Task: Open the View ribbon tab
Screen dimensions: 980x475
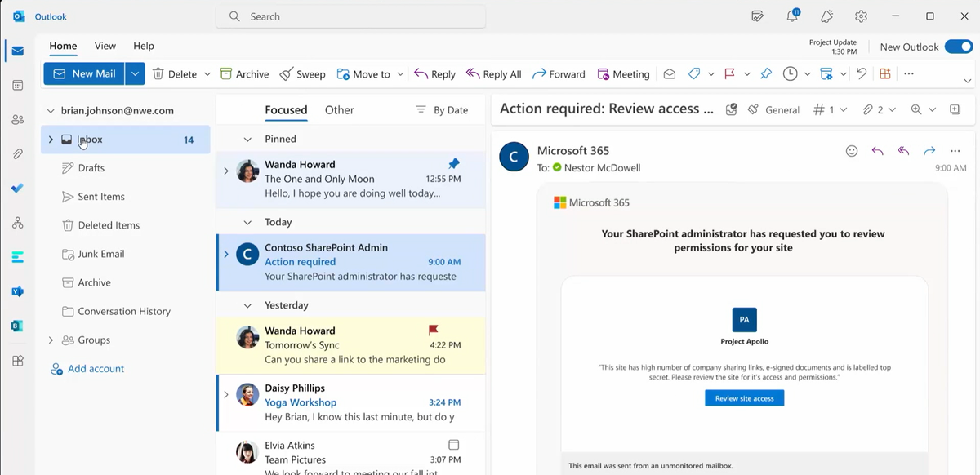Action: point(105,47)
